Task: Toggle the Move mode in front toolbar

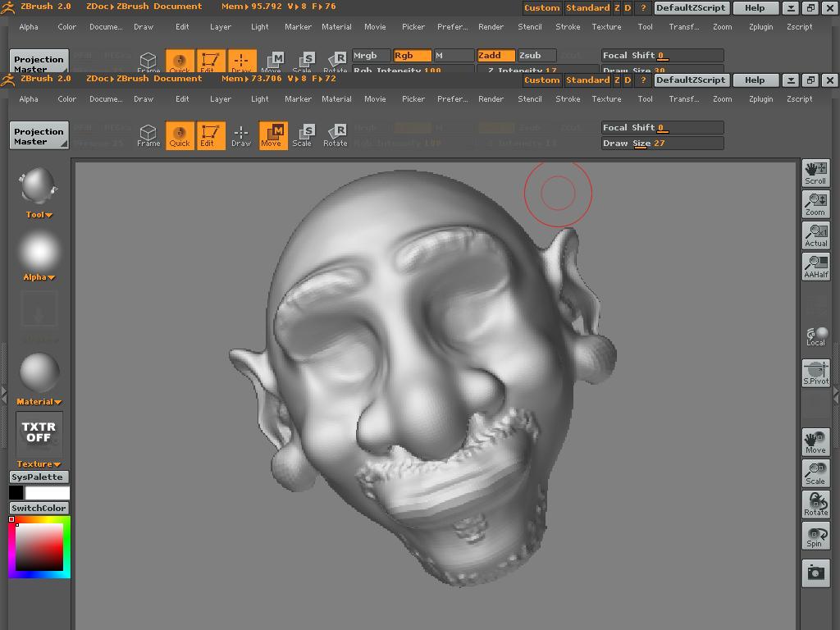Action: point(273,135)
